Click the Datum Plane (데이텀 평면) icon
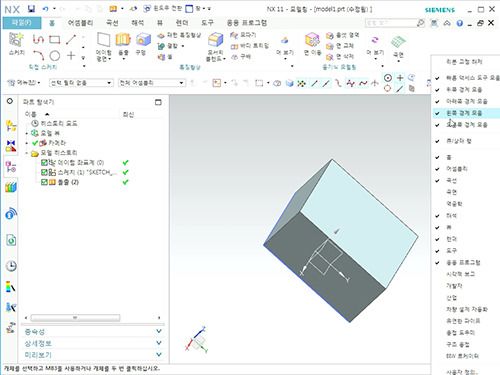 coord(104,40)
